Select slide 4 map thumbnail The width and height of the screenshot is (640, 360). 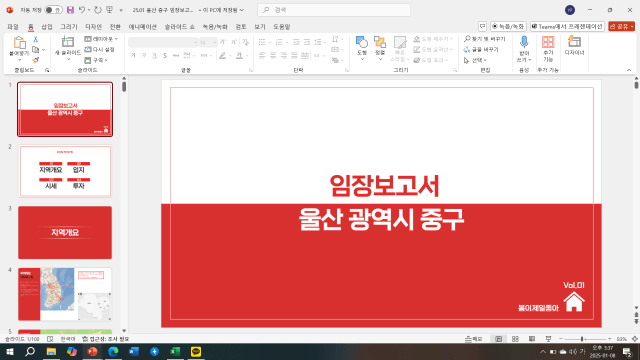(x=65, y=294)
